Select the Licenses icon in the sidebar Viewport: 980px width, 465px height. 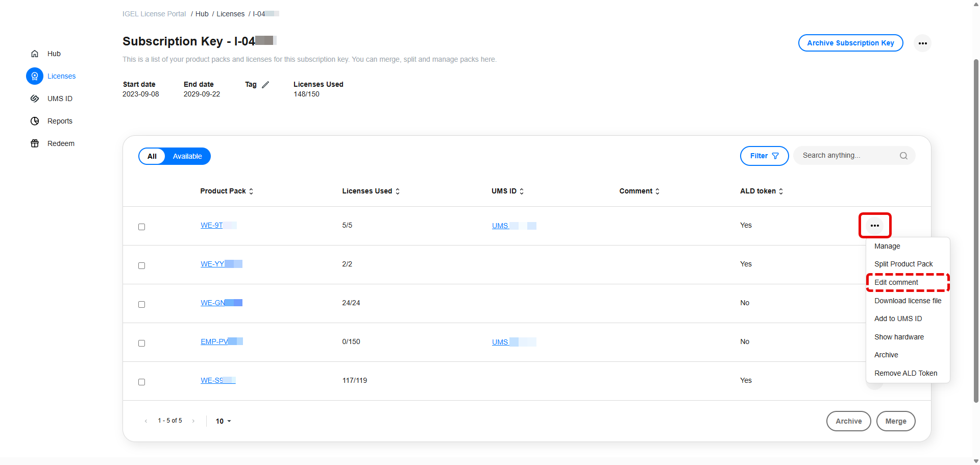coord(34,76)
